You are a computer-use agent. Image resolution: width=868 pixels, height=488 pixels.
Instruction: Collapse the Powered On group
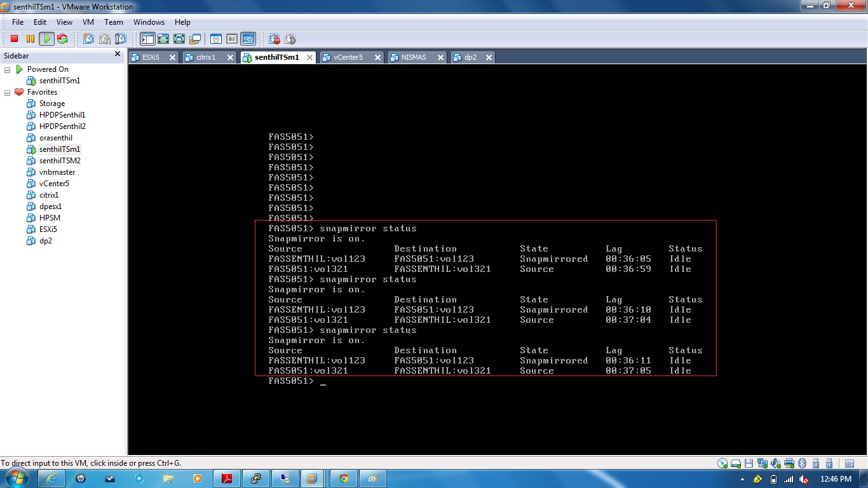point(6,69)
